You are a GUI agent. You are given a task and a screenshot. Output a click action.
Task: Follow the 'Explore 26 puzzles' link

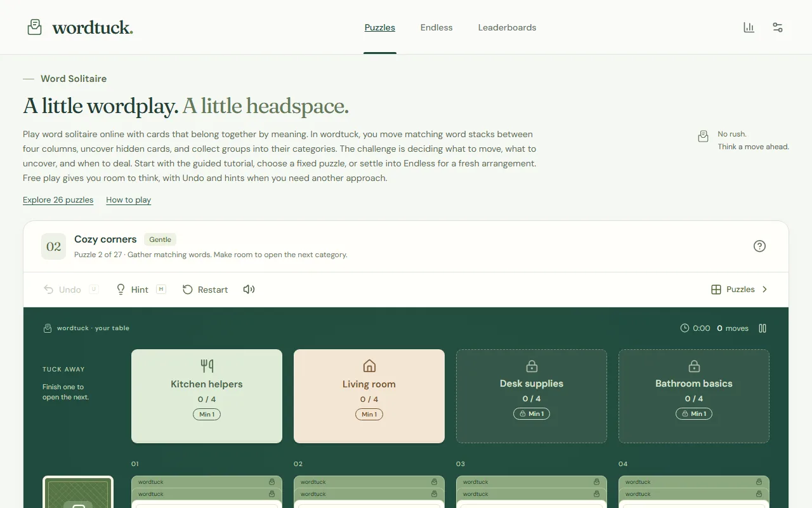(58, 200)
